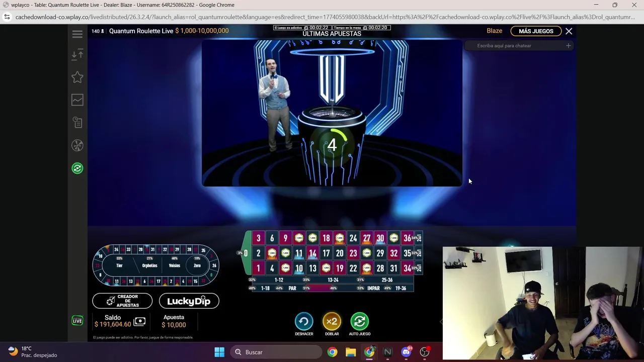This screenshot has width=644, height=362.
Task: Click the countdown timer showing 4
Action: 332,145
